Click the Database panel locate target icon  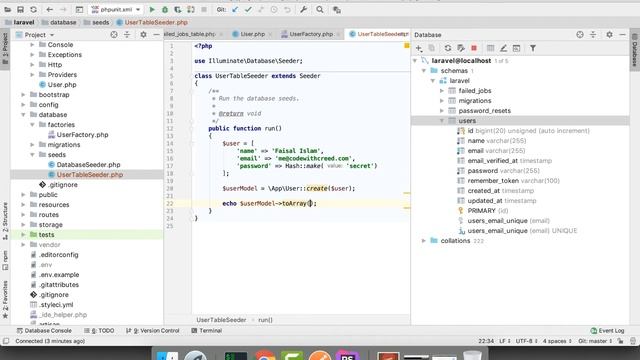(580, 35)
